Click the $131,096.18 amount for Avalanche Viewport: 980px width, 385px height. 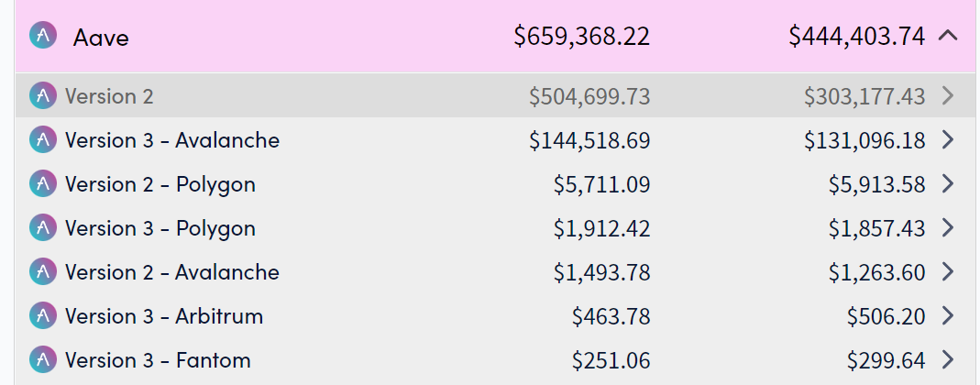[864, 140]
